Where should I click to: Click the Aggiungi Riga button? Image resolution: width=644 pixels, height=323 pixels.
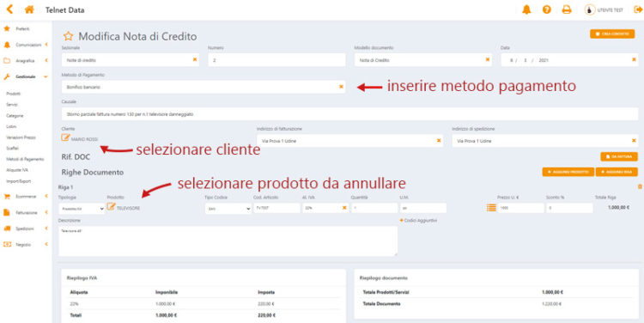pyautogui.click(x=617, y=172)
